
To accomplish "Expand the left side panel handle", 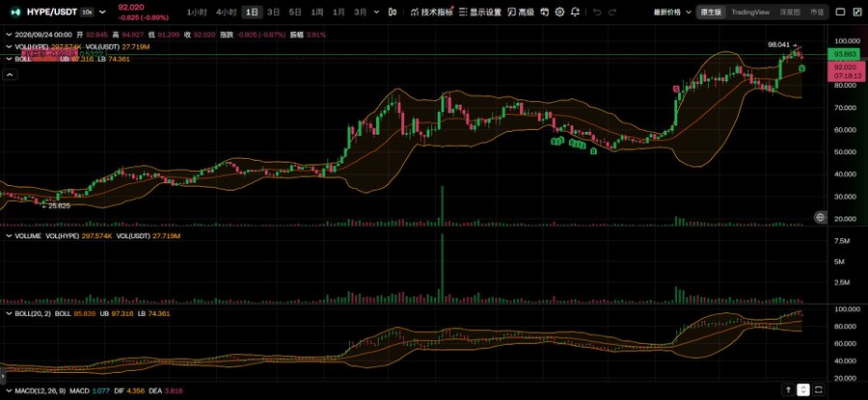I will click(2, 375).
